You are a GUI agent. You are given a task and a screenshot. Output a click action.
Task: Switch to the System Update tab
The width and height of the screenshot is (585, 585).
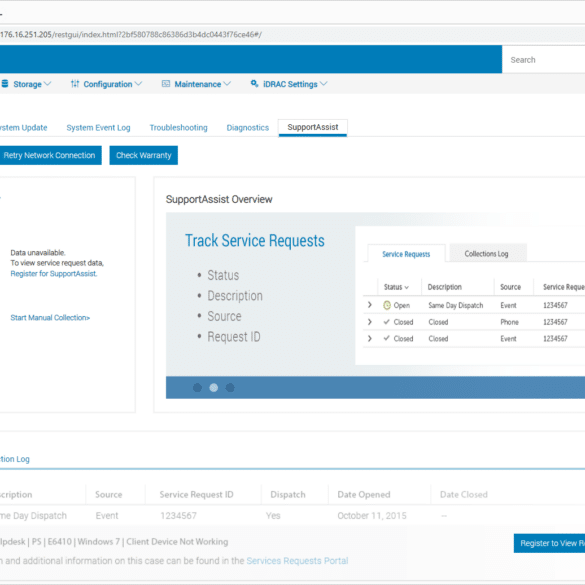pyautogui.click(x=24, y=128)
